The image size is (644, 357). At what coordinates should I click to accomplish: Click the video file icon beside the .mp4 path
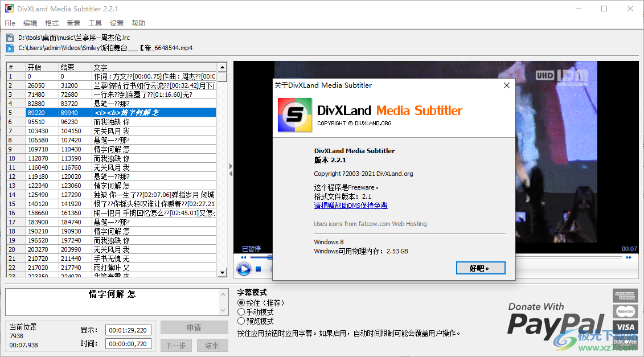[9, 48]
